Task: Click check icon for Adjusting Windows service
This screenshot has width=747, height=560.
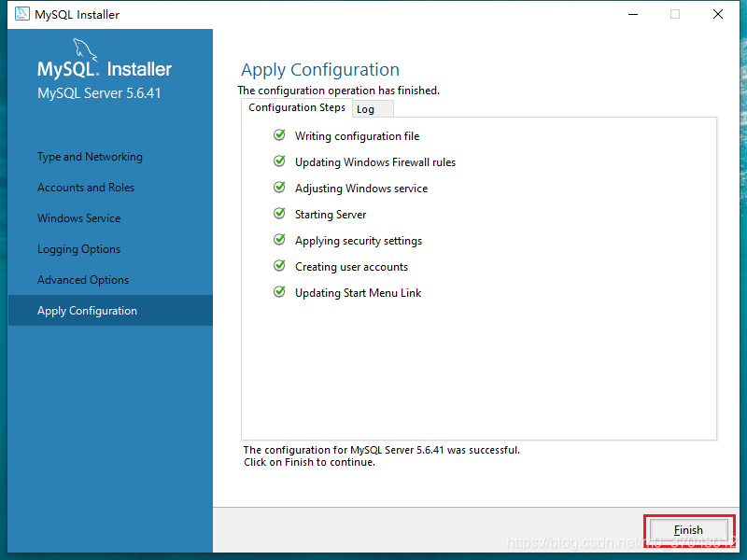Action: tap(279, 188)
